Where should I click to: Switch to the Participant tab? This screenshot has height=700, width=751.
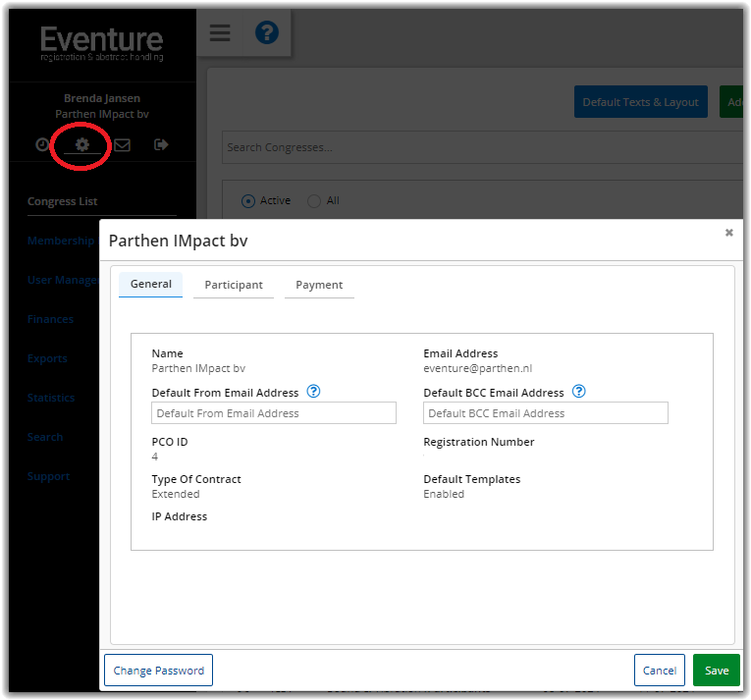point(234,285)
